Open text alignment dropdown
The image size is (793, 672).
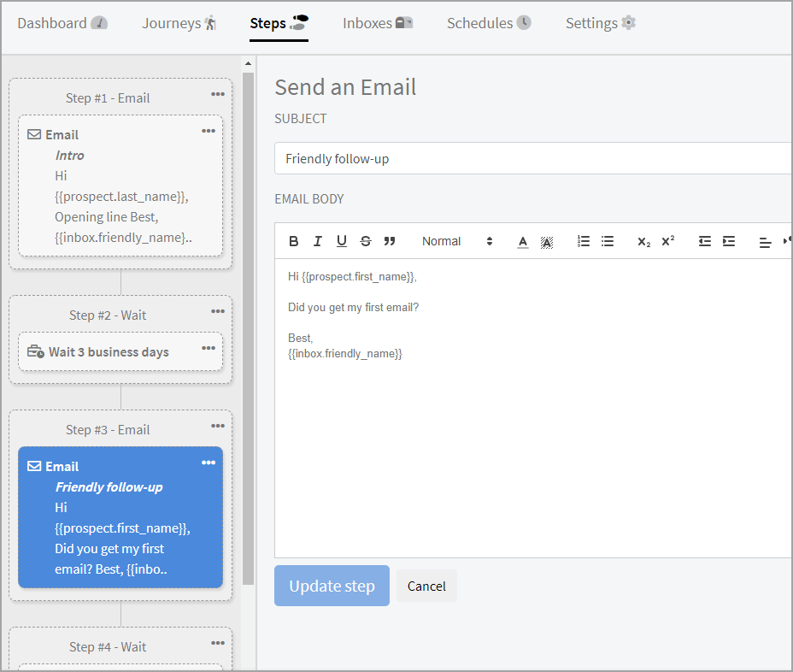pos(766,242)
